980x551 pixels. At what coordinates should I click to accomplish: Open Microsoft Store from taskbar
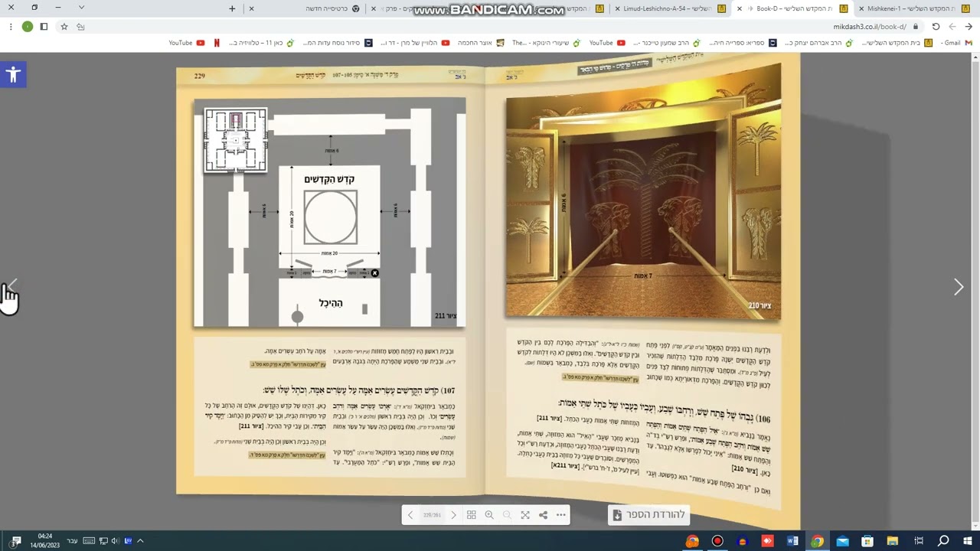[x=867, y=541]
